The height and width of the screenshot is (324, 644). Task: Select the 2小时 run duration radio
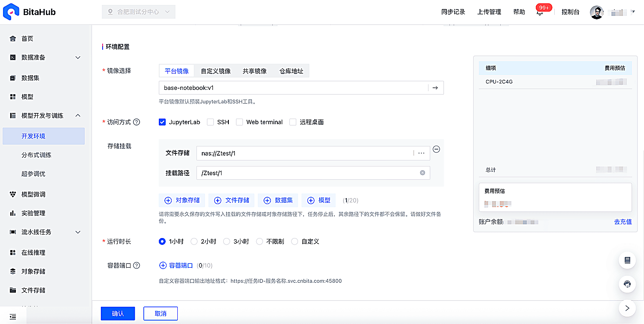point(194,241)
